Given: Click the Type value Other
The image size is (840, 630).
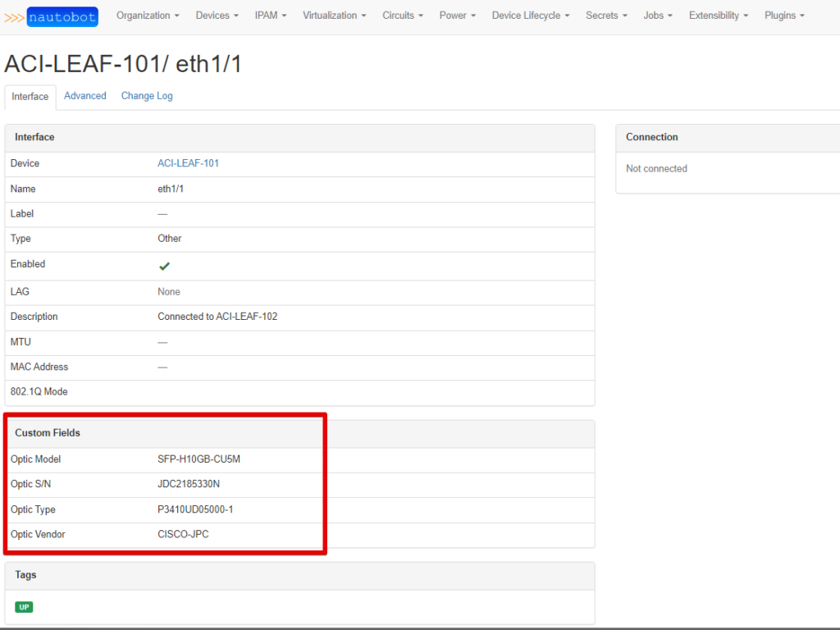Looking at the screenshot, I should pos(169,239).
